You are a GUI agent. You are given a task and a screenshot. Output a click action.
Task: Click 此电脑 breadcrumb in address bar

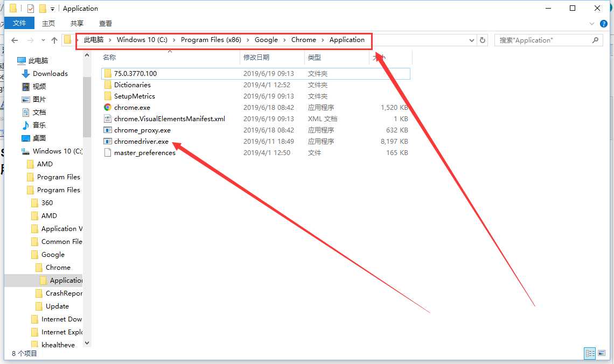click(x=94, y=39)
